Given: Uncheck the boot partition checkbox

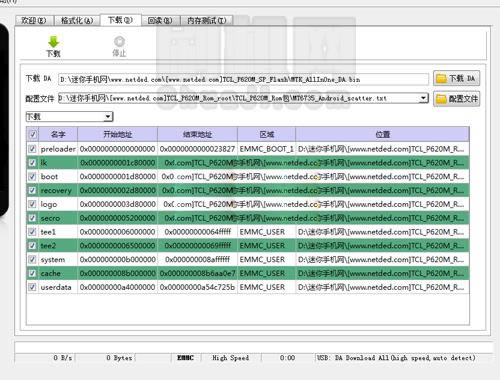Looking at the screenshot, I should point(32,176).
